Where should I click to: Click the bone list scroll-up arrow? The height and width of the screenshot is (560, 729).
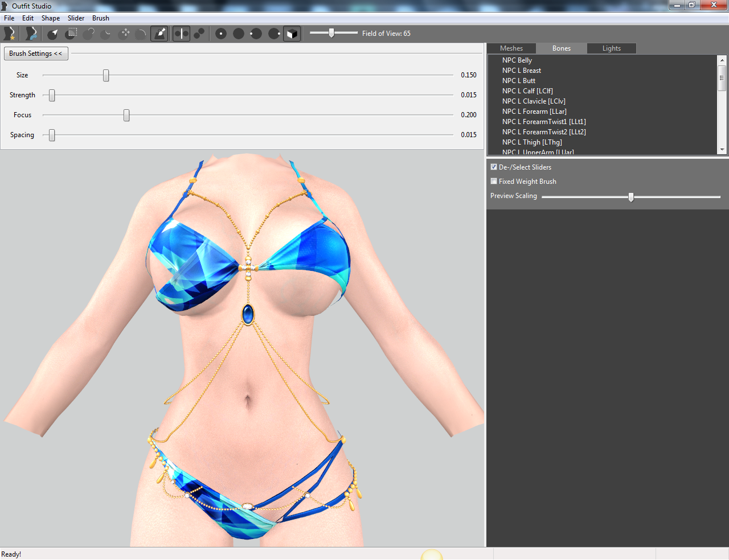pos(722,60)
